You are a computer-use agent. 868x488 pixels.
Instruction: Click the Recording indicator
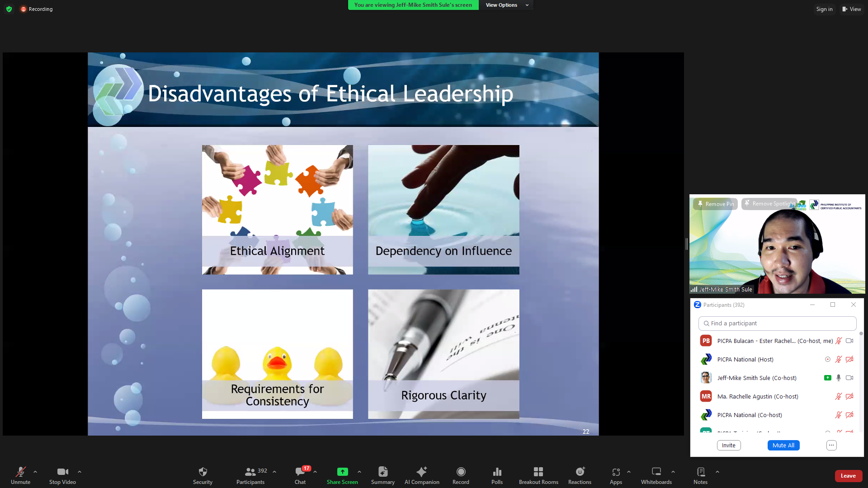[37, 9]
